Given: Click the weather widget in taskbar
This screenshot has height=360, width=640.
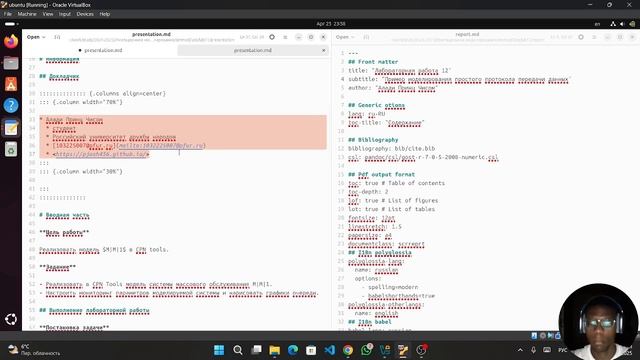Looking at the screenshot, I should click(35, 350).
